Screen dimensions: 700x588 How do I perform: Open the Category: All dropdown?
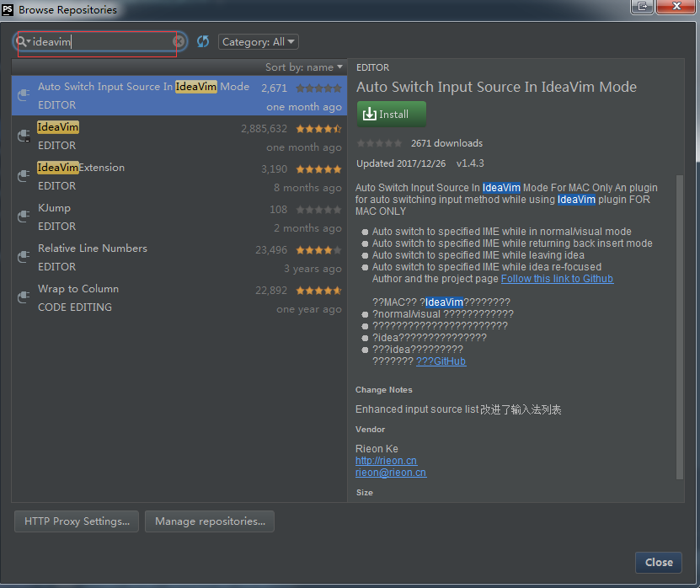click(259, 42)
